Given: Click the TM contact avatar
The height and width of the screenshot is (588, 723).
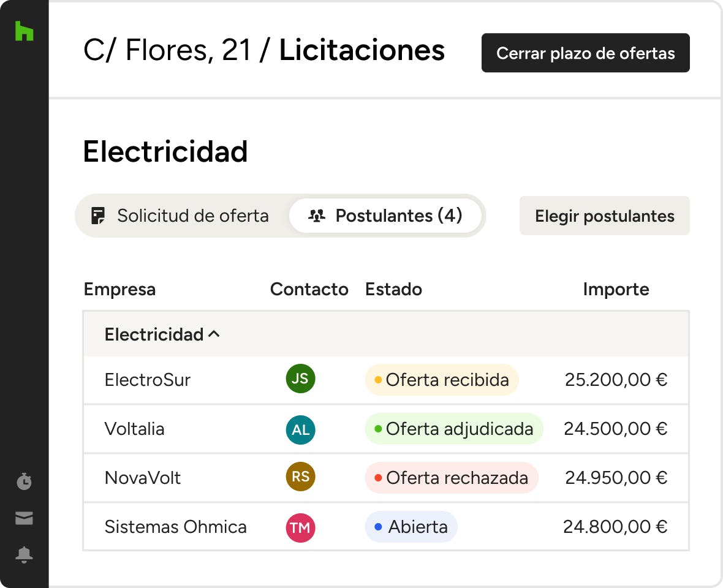Looking at the screenshot, I should point(300,527).
